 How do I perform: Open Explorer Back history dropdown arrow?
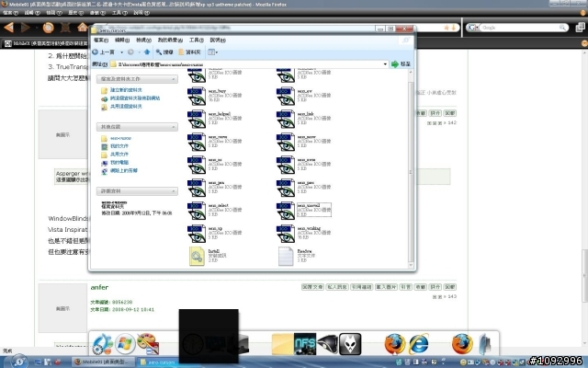(x=121, y=52)
